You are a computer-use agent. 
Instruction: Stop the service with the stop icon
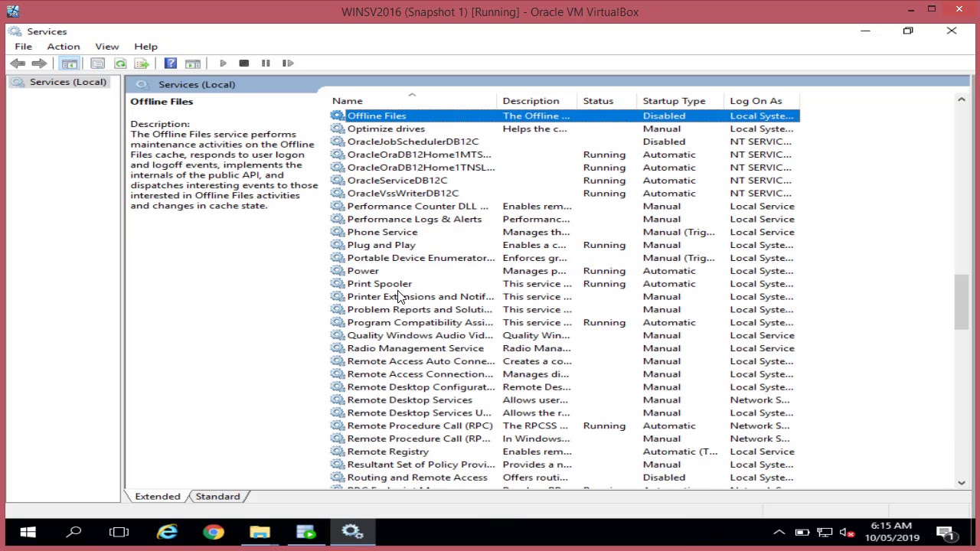[243, 64]
